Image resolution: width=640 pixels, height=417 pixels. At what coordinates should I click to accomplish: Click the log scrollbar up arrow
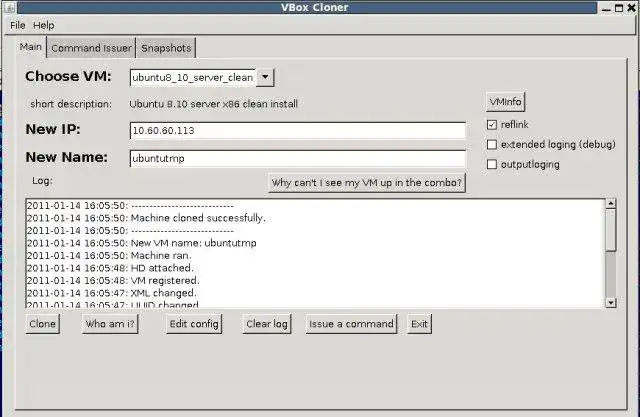[x=611, y=204]
